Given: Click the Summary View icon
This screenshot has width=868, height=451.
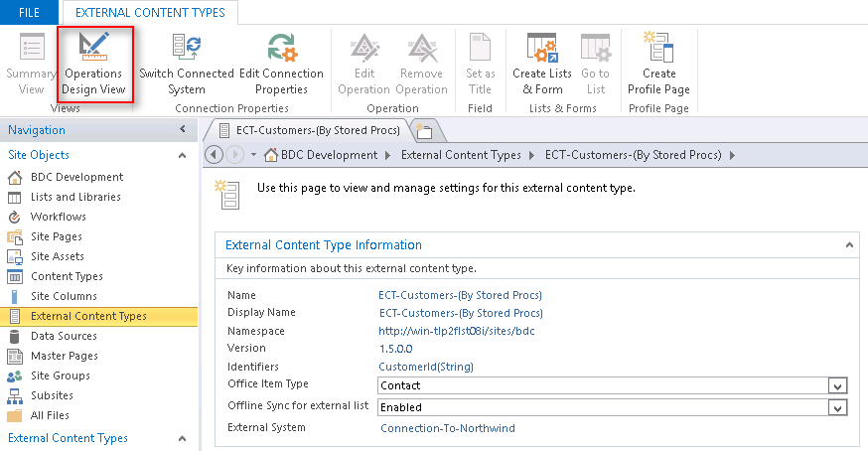Looking at the screenshot, I should tap(32, 47).
